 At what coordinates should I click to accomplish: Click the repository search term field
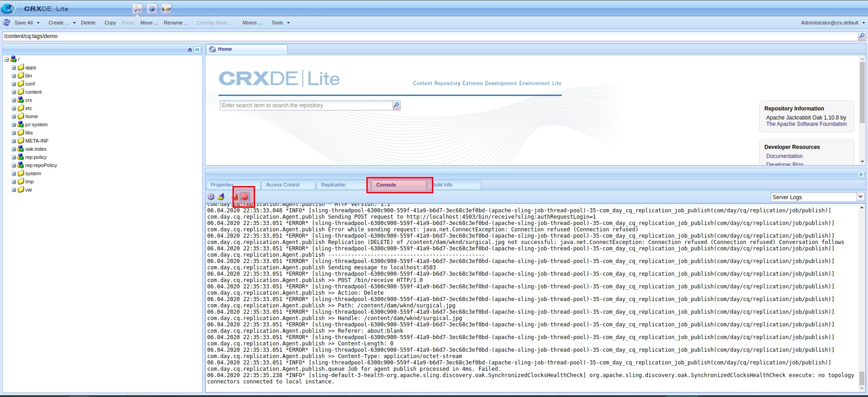(x=307, y=105)
